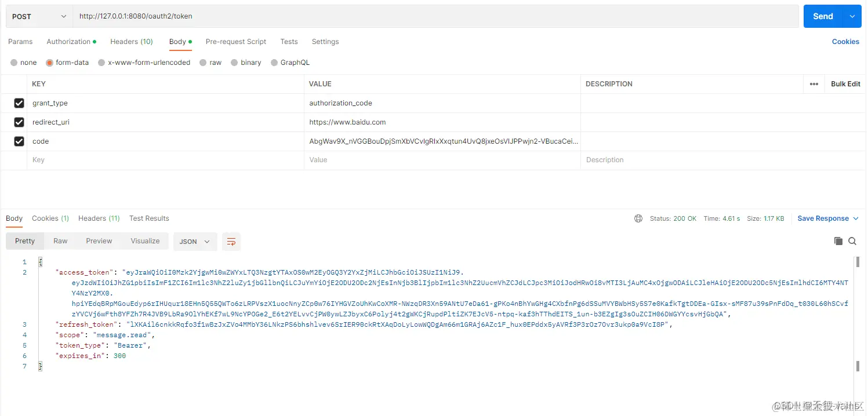The height and width of the screenshot is (416, 868).
Task: Open the JSON format dropdown
Action: pos(195,242)
